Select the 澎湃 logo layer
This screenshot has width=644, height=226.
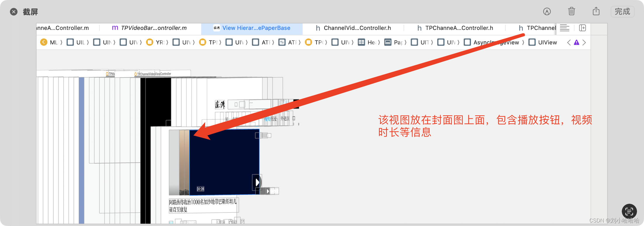coord(220,105)
